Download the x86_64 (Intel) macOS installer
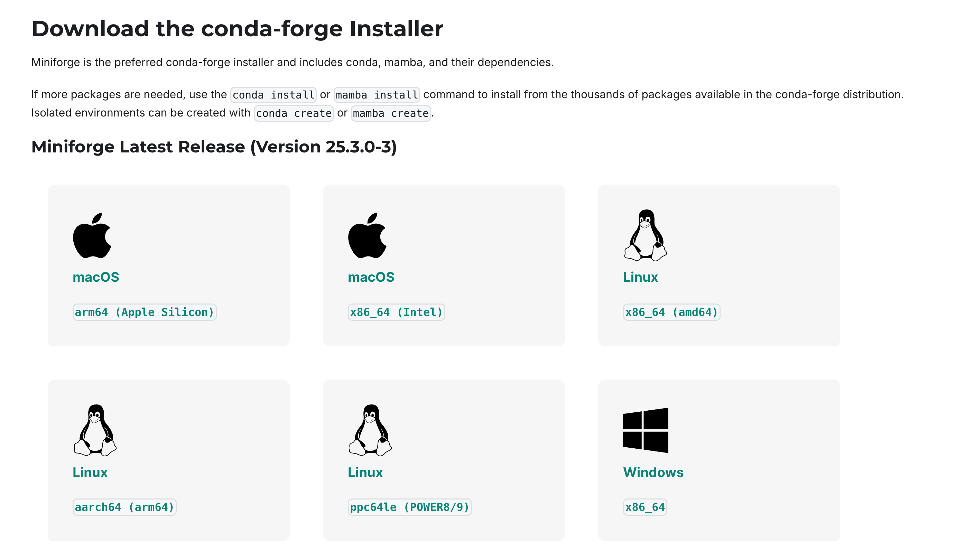955x560 pixels. [x=396, y=312]
